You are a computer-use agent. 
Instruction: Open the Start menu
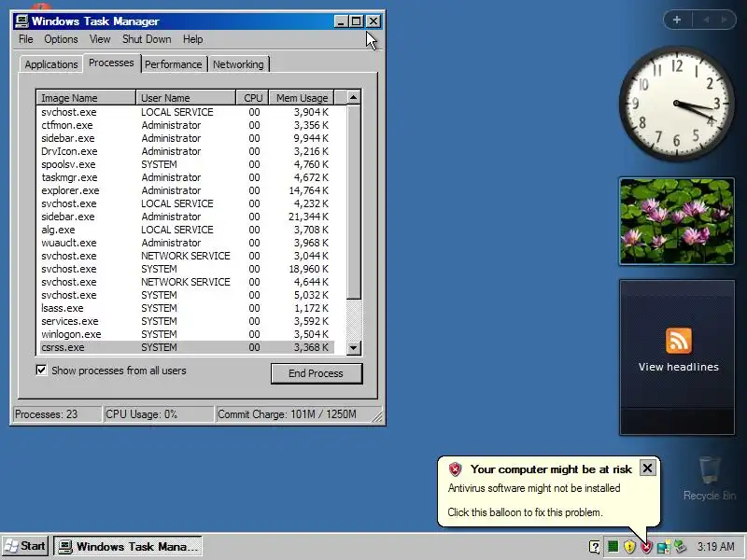[25, 546]
